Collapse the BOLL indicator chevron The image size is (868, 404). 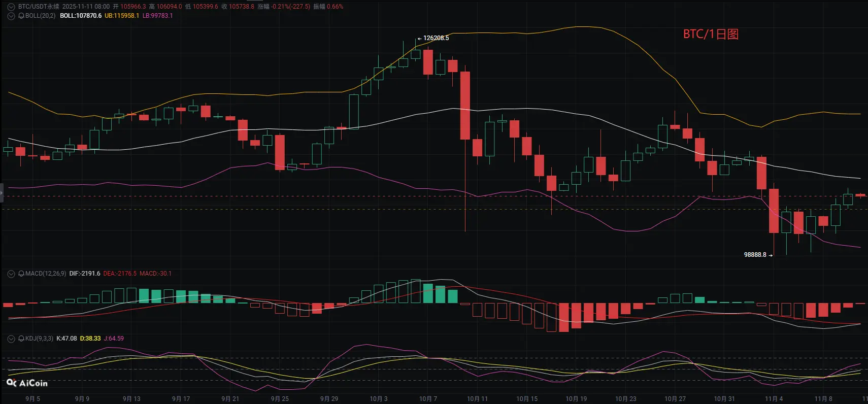coord(11,16)
